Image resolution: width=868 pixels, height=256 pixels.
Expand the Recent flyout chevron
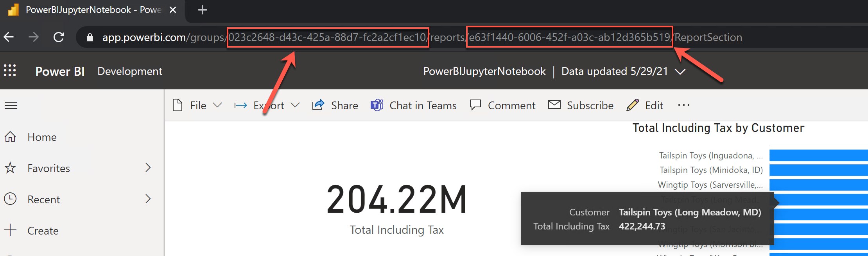coord(148,199)
